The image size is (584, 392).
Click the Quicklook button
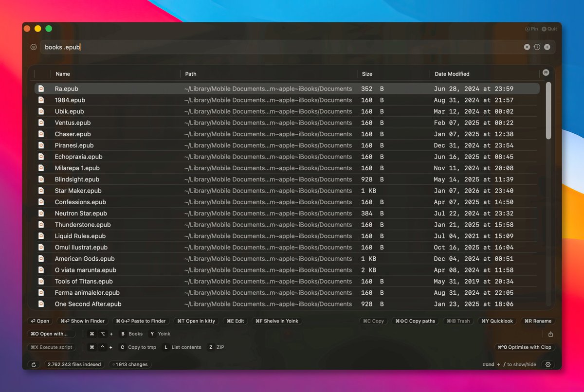pyautogui.click(x=497, y=321)
